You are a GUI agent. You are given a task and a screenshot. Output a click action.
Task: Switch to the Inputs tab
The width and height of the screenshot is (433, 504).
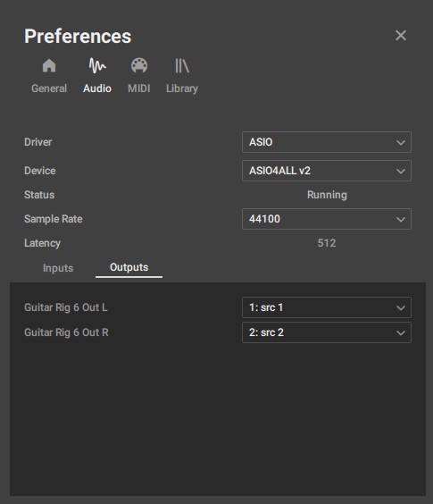pyautogui.click(x=58, y=268)
